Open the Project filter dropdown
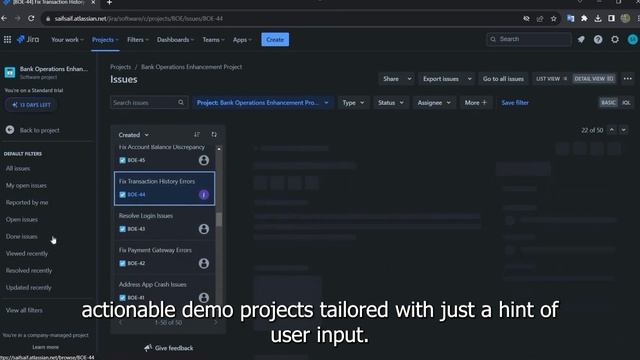640x360 pixels. (x=262, y=102)
